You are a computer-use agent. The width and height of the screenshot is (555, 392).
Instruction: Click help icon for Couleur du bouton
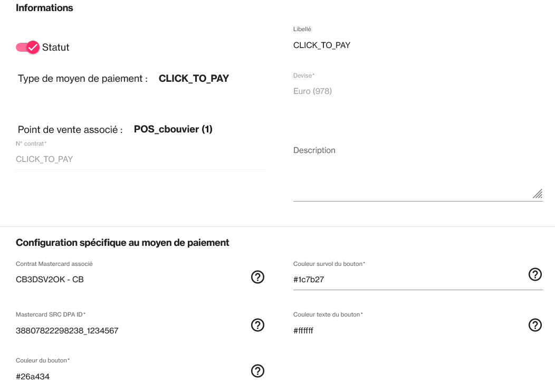[x=257, y=371]
